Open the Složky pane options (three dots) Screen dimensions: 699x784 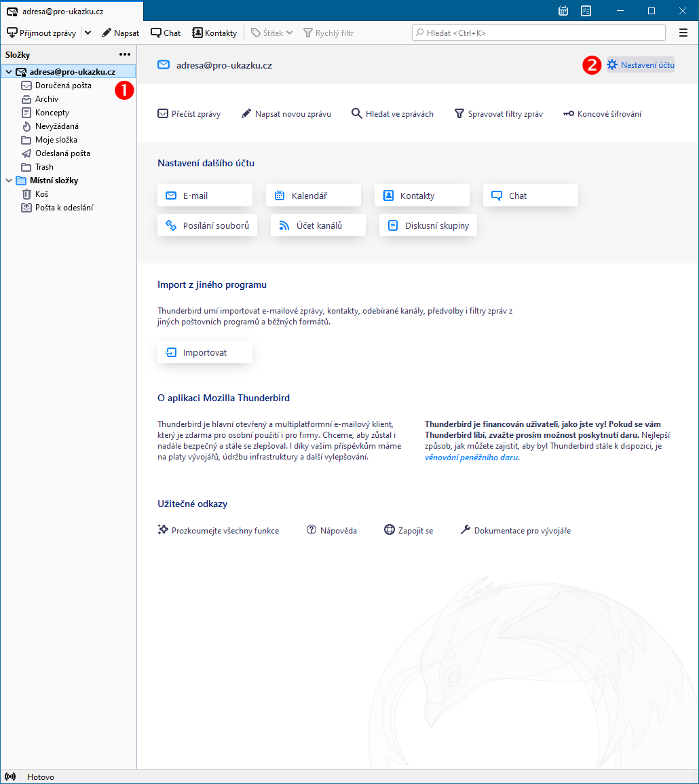(x=124, y=54)
